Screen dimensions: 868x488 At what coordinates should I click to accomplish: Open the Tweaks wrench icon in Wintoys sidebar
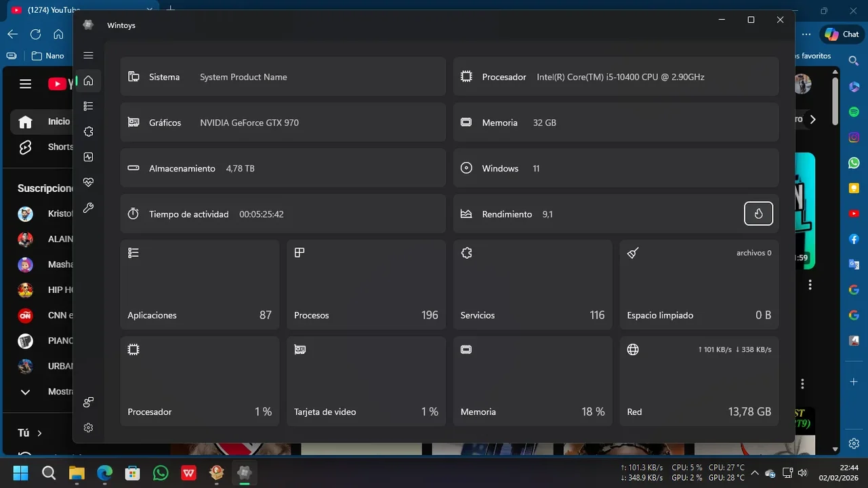click(x=88, y=208)
